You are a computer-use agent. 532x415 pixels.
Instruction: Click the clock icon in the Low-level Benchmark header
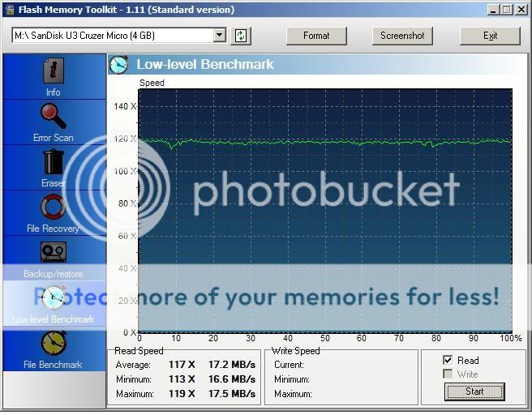tap(118, 64)
